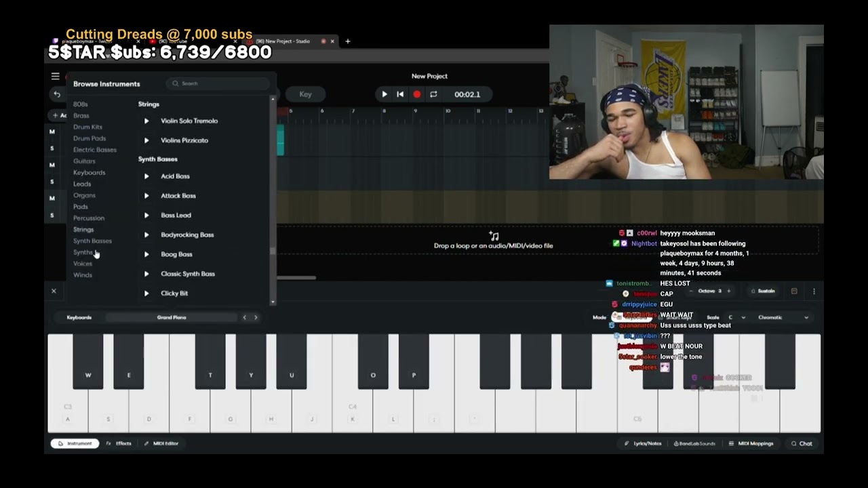
Task: Select the Synth Basses category
Action: coord(92,241)
